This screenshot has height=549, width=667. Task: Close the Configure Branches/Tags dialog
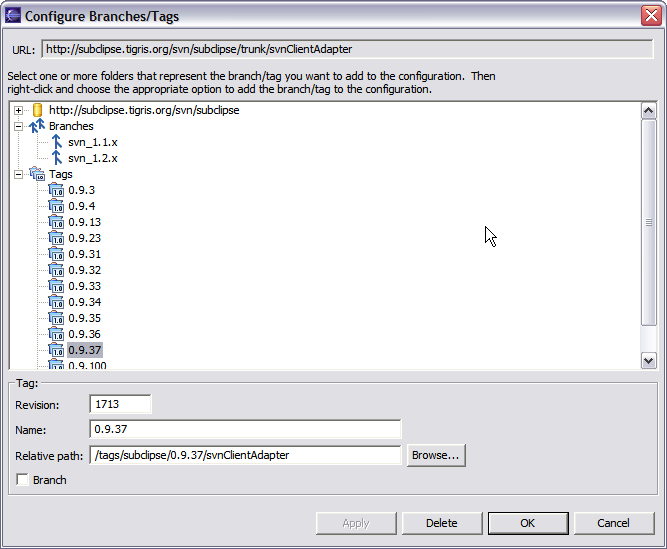point(651,16)
